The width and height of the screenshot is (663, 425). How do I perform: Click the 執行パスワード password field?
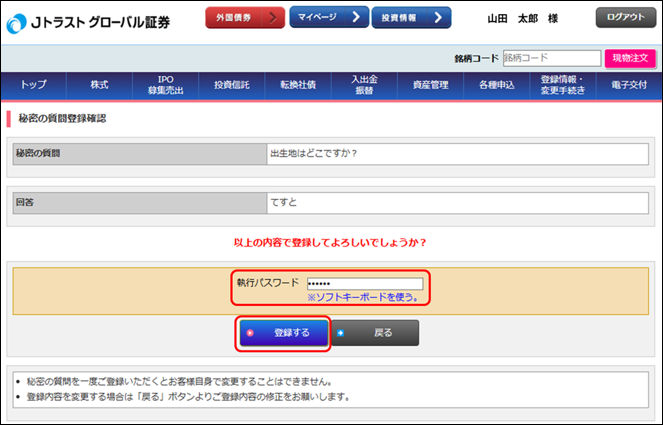tap(365, 283)
